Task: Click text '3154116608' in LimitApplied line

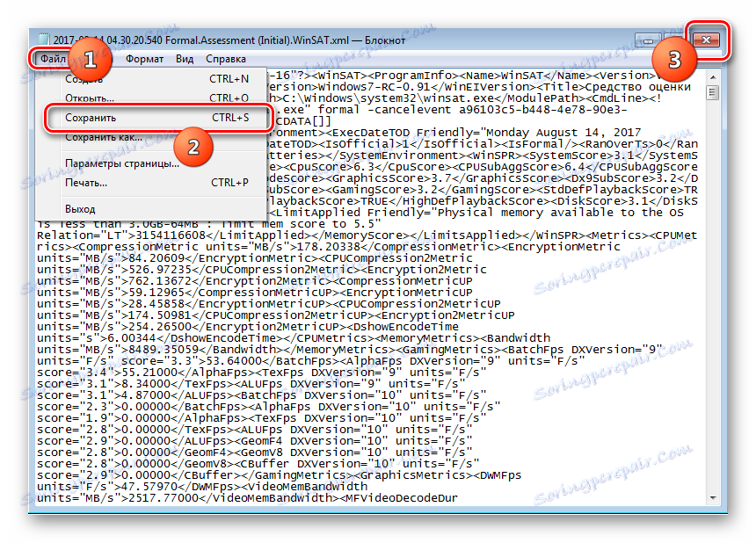Action: point(171,235)
